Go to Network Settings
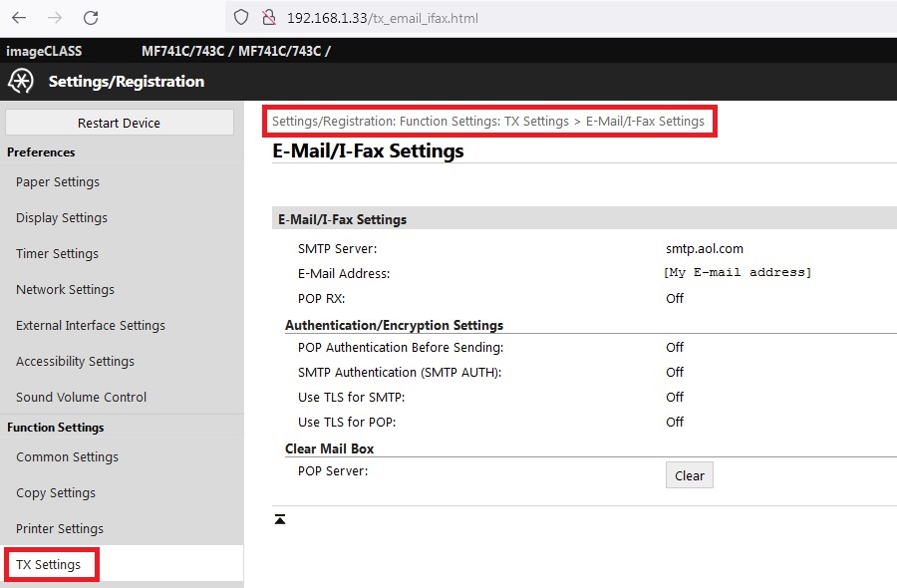 65,290
